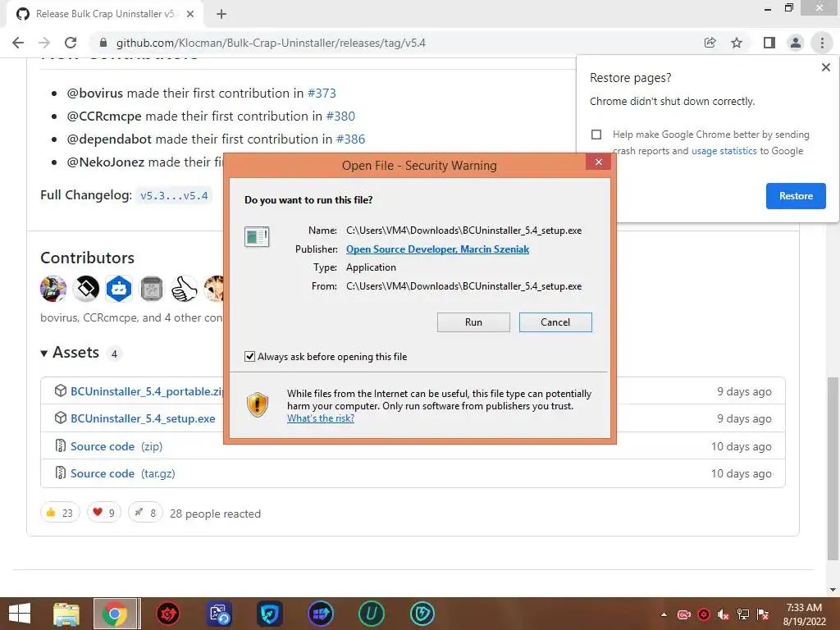The image size is (840, 630).
Task: Dismiss the Restore pages popup
Action: pyautogui.click(x=825, y=67)
